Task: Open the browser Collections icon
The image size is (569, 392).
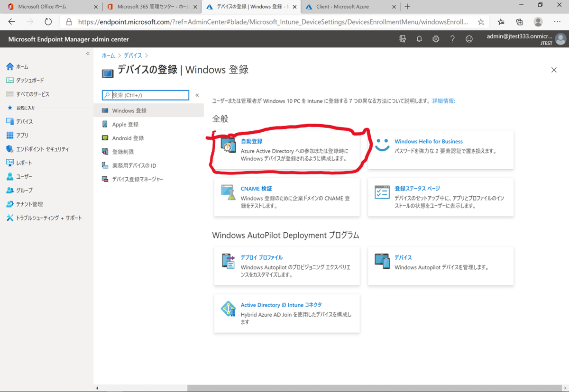Action: click(519, 22)
